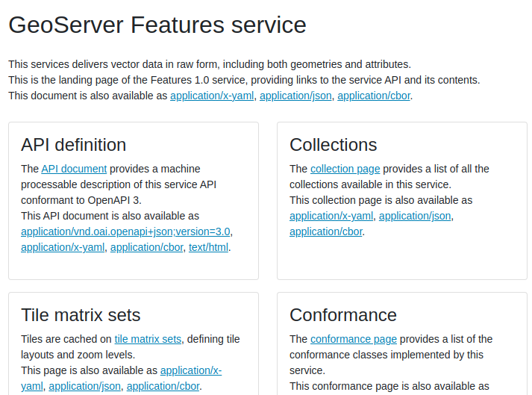Open API definition as text/html
The image size is (532, 395).
pyautogui.click(x=208, y=247)
